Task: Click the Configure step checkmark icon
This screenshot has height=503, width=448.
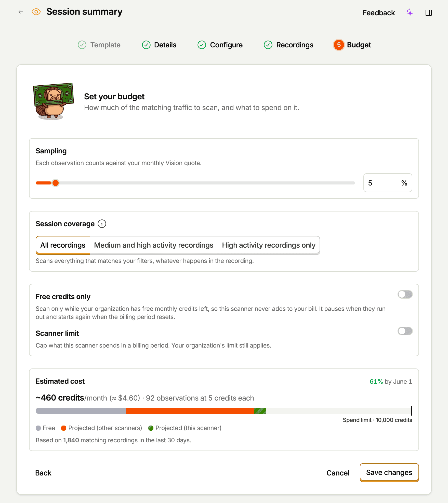Action: (202, 45)
